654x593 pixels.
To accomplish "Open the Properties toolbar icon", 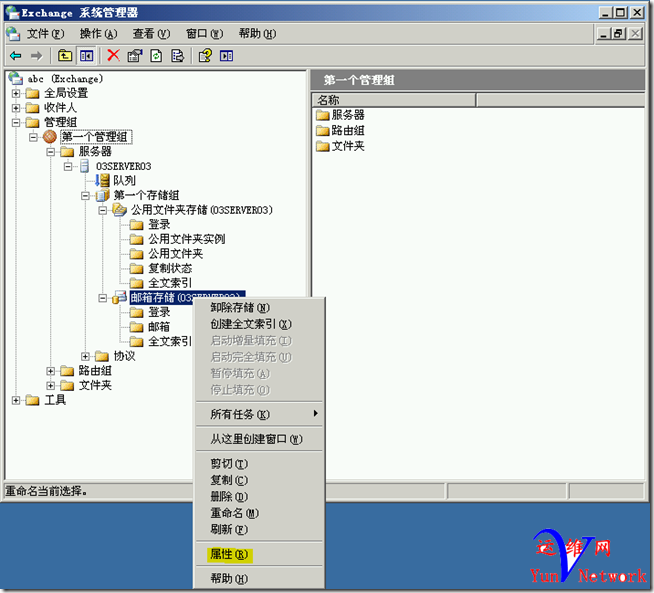I will coord(135,55).
